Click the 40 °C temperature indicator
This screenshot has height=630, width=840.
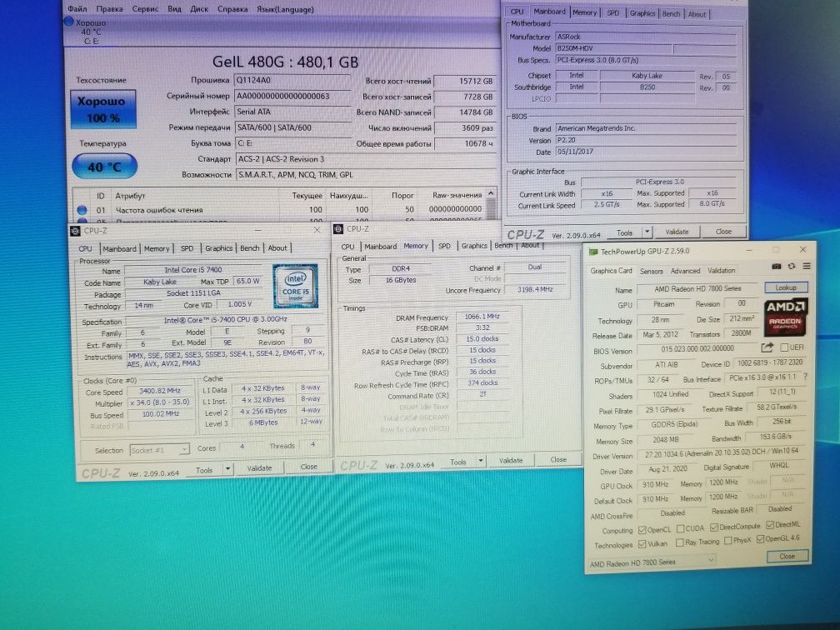(x=104, y=167)
